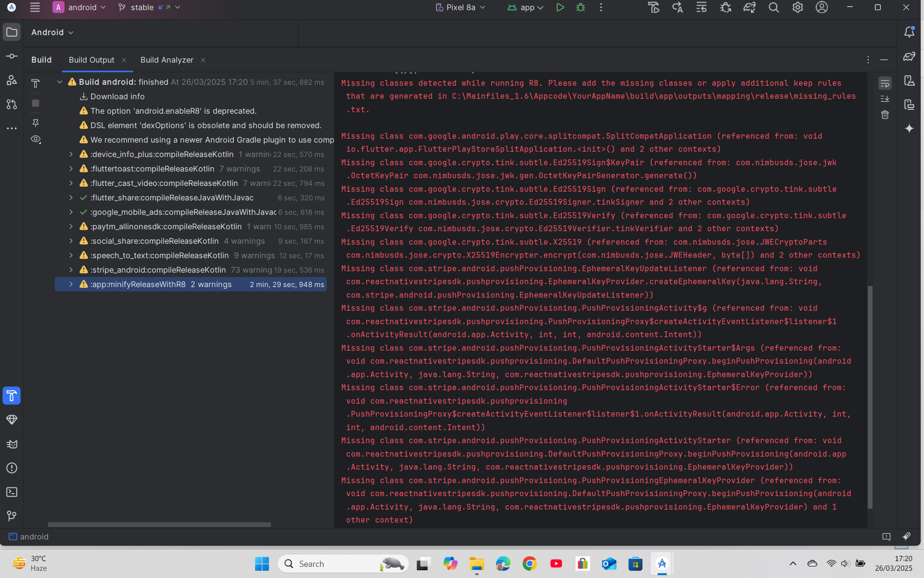
Task: Open the Problems tool window
Action: click(x=12, y=468)
